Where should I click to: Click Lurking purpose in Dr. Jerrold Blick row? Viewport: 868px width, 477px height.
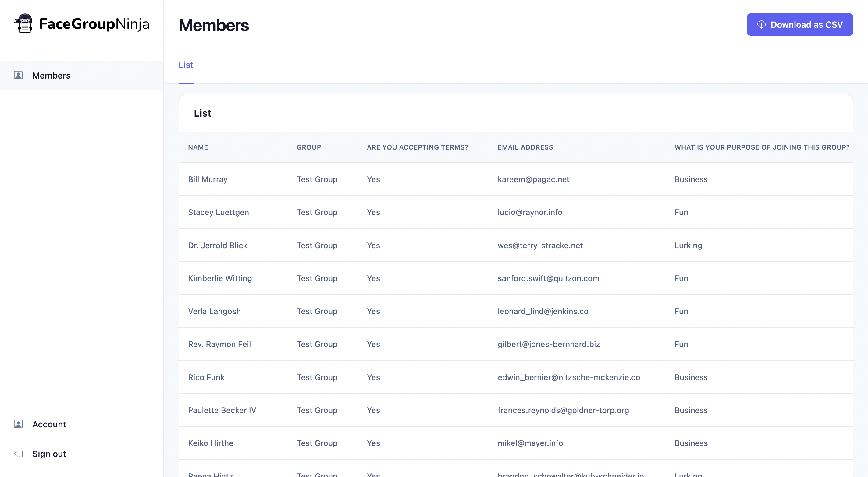point(688,245)
